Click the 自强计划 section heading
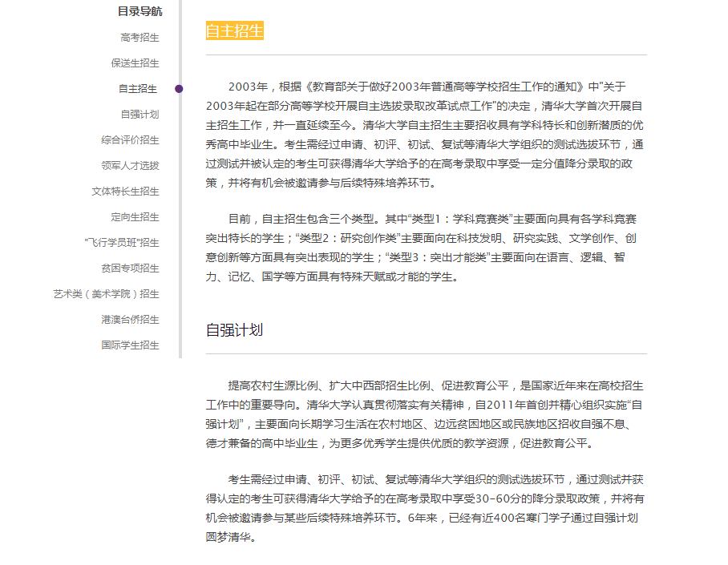Image resolution: width=728 pixels, height=565 pixels. point(234,330)
